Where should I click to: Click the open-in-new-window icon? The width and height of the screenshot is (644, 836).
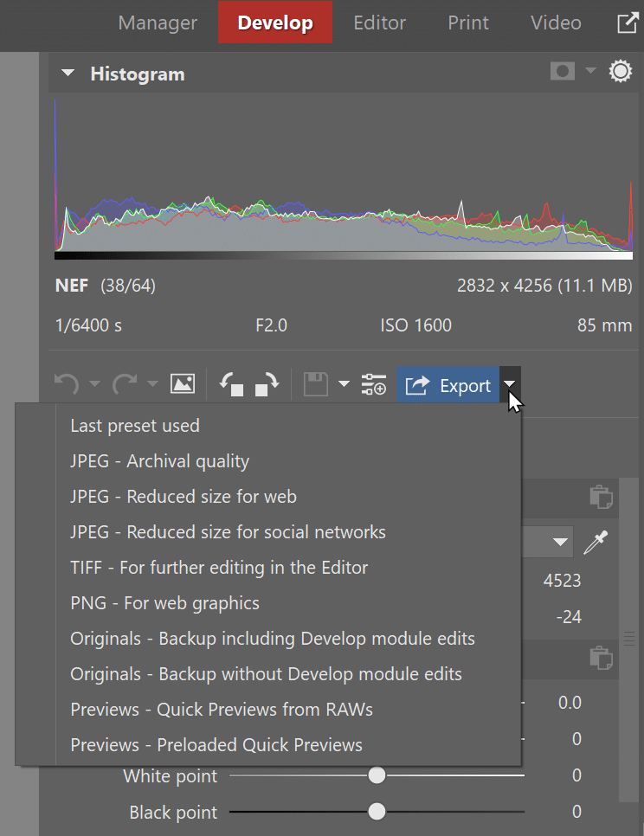[628, 23]
